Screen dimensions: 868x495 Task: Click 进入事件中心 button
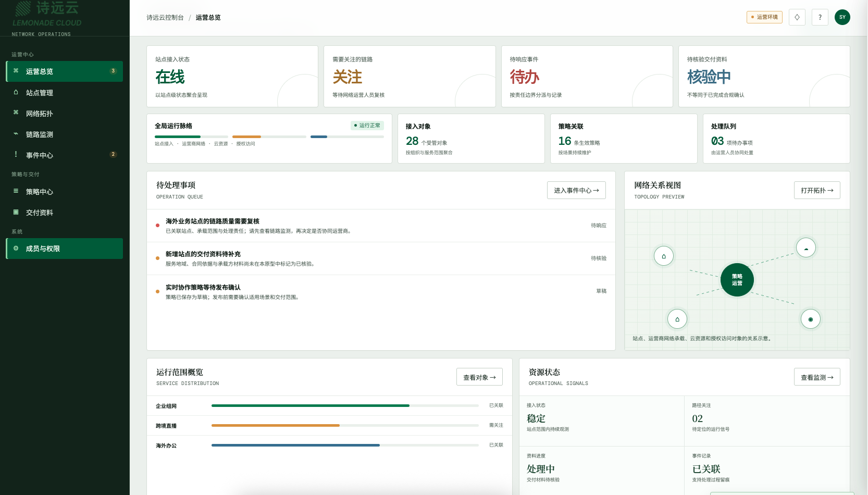576,190
